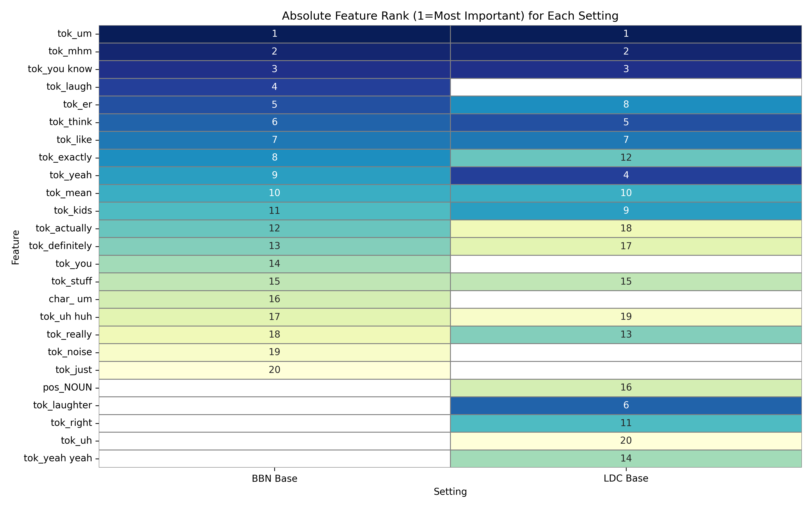This screenshot has width=812, height=507.
Task: Click the tok_definitely y-axis label
Action: (x=60, y=246)
